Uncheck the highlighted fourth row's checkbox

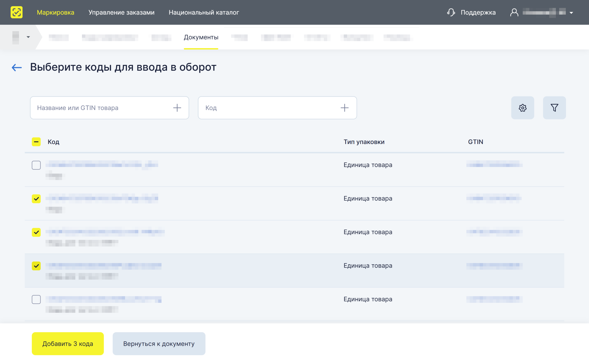pos(36,266)
